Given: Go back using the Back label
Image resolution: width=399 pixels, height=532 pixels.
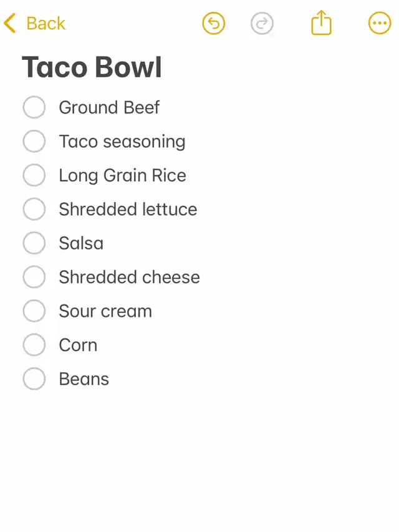Looking at the screenshot, I should (x=46, y=24).
